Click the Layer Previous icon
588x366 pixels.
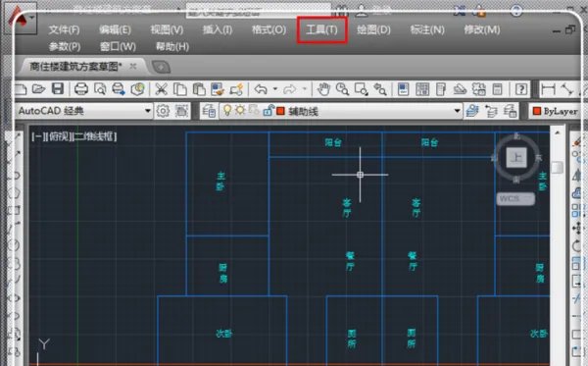[491, 111]
